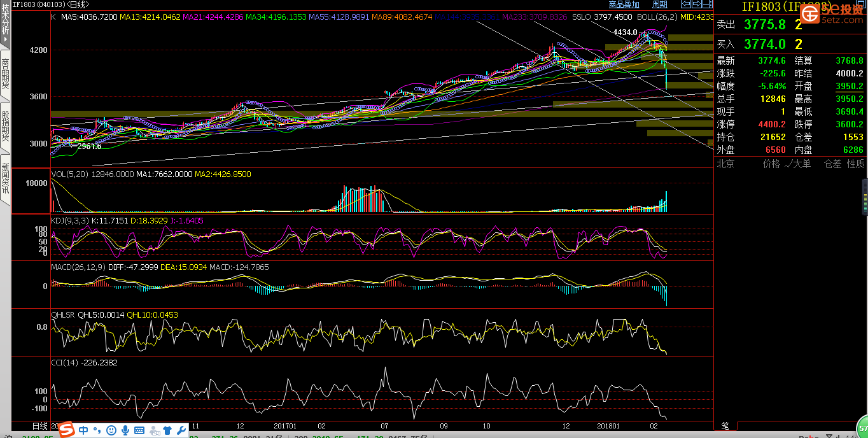Click the 开盘 value 3950.2
This screenshot has width=868, height=438.
(850, 86)
